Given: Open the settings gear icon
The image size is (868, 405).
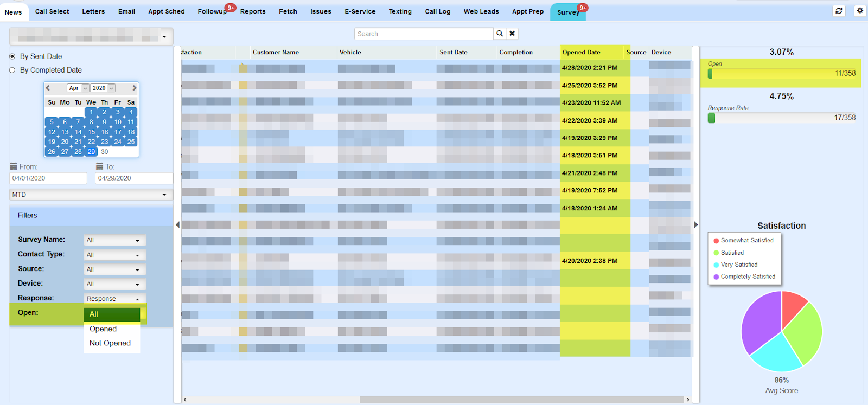Looking at the screenshot, I should click(860, 11).
